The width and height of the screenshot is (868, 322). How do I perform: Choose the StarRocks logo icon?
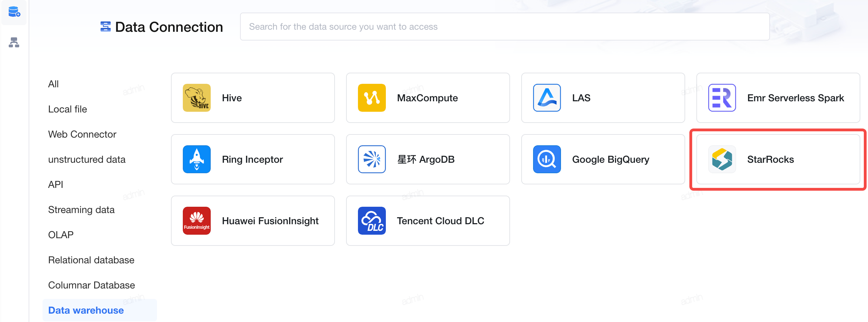(x=722, y=159)
